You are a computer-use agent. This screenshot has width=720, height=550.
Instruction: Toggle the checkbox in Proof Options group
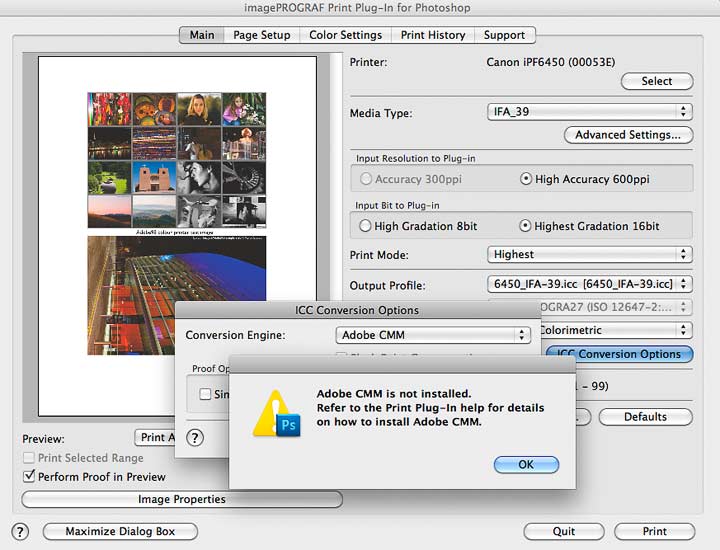tap(205, 394)
